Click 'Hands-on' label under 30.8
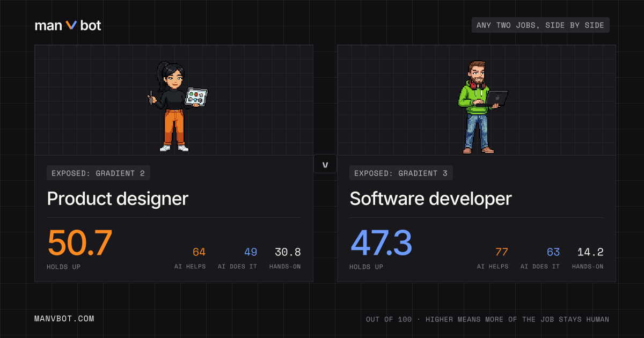 point(285,267)
